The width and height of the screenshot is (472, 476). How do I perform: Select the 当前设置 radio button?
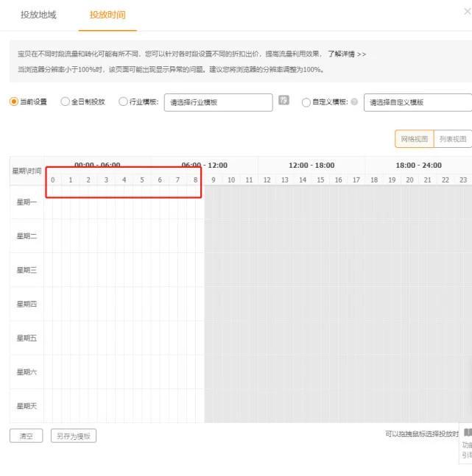point(14,102)
